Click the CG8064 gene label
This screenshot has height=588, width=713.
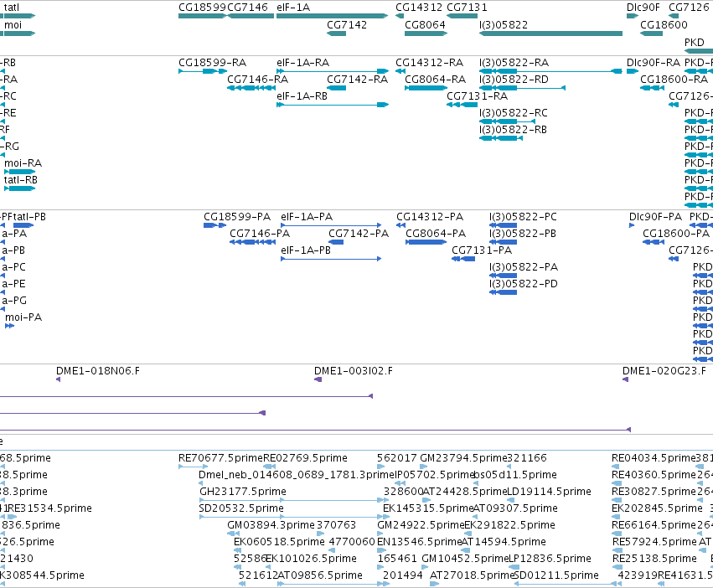click(425, 25)
